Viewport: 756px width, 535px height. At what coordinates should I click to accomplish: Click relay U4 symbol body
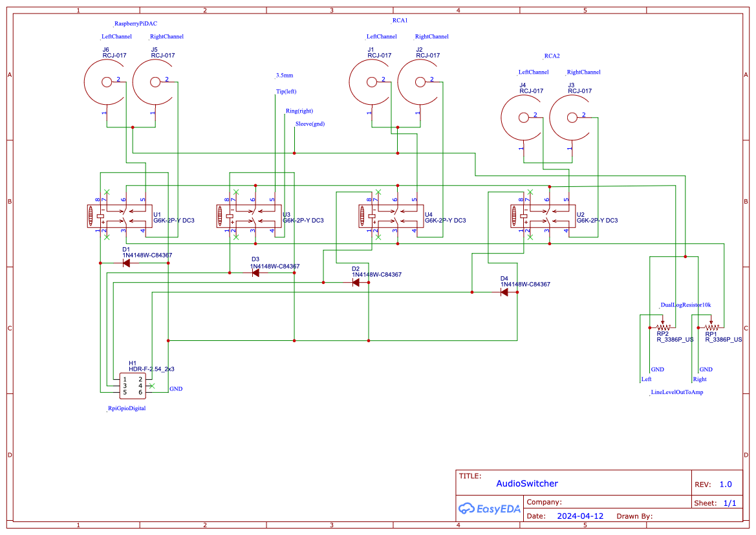coord(391,216)
